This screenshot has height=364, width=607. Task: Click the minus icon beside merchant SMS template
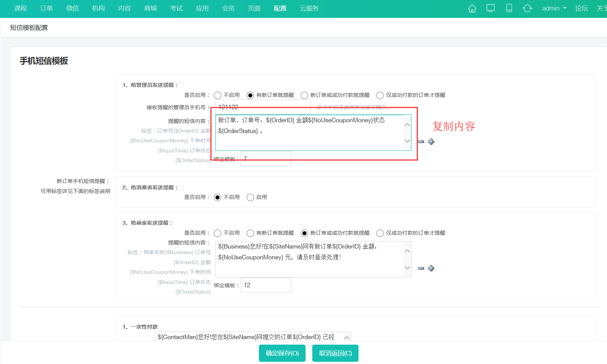(x=421, y=268)
